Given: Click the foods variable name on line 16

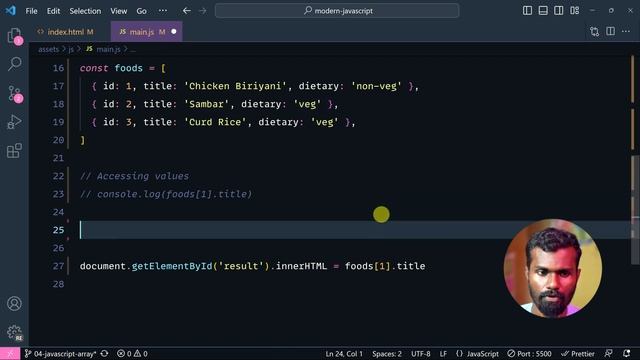Looking at the screenshot, I should pyautogui.click(x=129, y=68).
